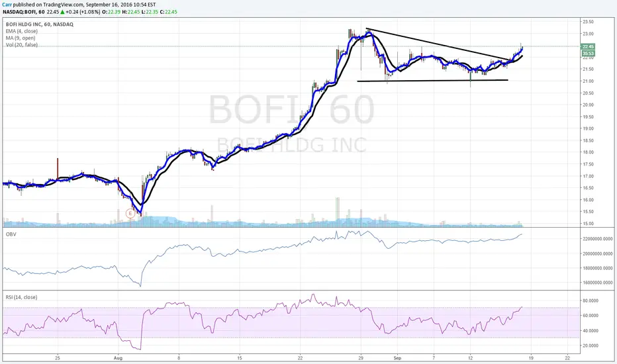Click the 15.00 price axis label
Screen dimensions: 617x364
pyautogui.click(x=589, y=224)
